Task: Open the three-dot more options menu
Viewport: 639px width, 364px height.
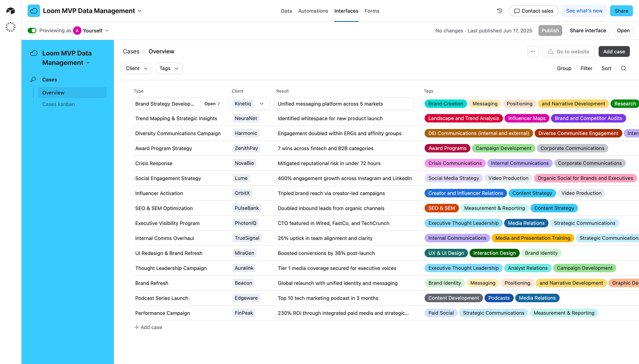Action: point(533,51)
